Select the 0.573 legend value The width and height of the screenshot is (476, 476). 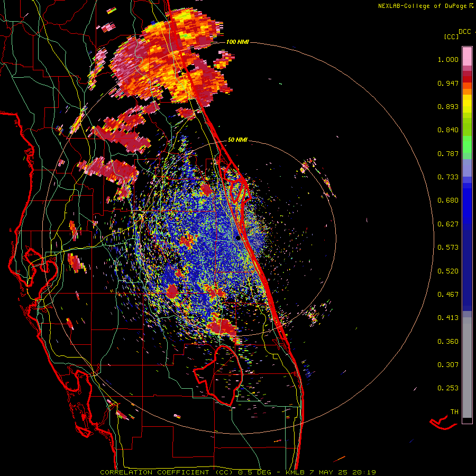448,248
